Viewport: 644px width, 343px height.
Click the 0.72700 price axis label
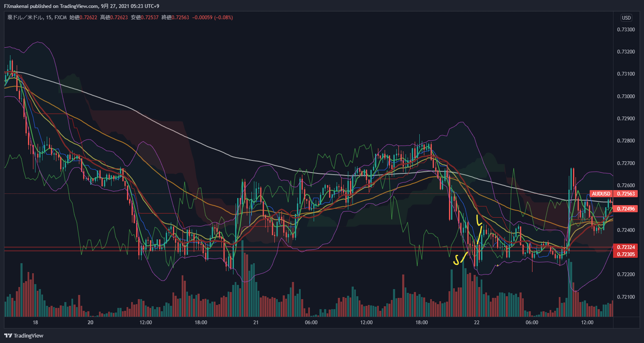pyautogui.click(x=626, y=163)
